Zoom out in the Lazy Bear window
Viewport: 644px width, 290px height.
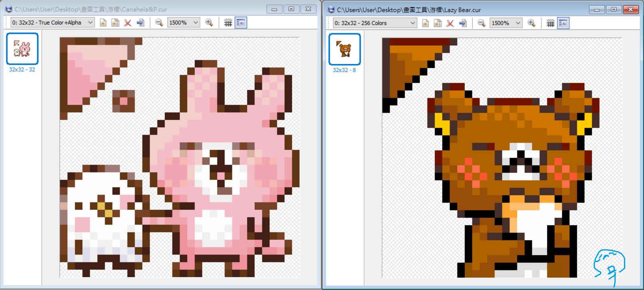coord(482,23)
